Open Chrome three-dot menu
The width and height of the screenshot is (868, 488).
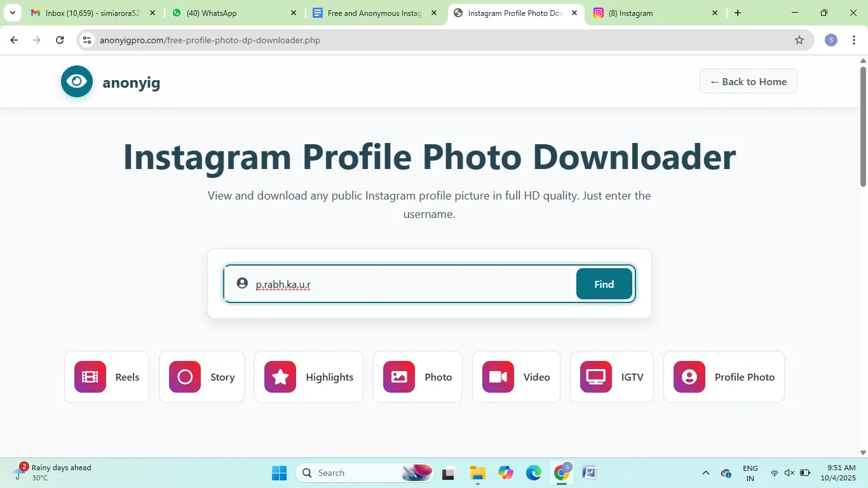tap(854, 40)
